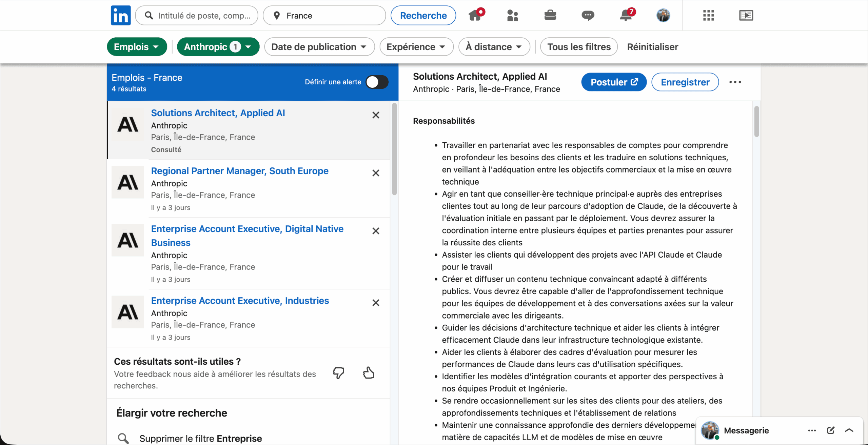Viewport: 868px width, 445px height.
Task: Open the apps grid icon
Action: 708,15
